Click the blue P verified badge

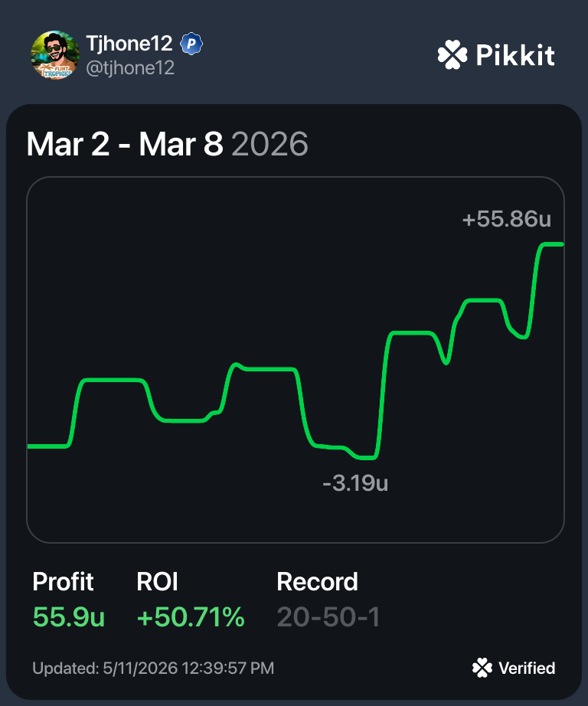coord(191,44)
